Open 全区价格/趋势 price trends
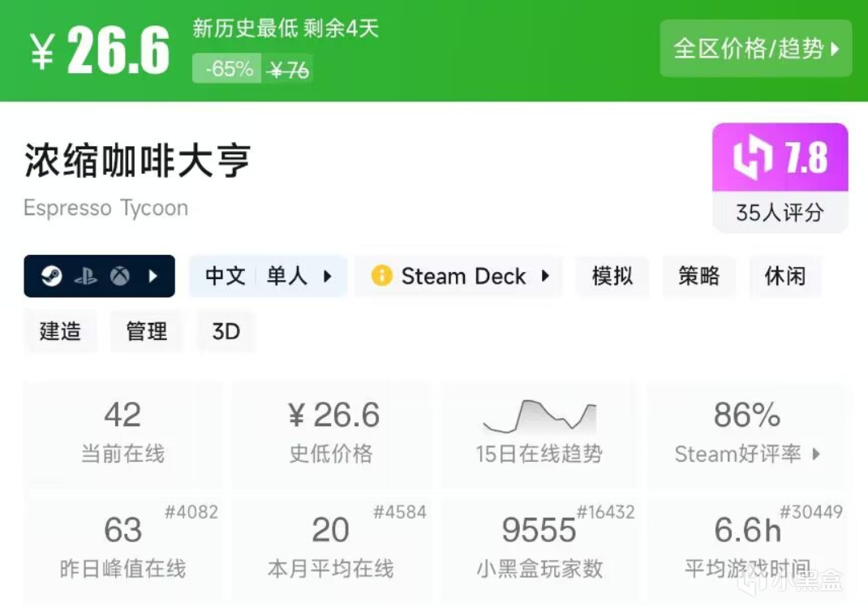 click(x=754, y=49)
